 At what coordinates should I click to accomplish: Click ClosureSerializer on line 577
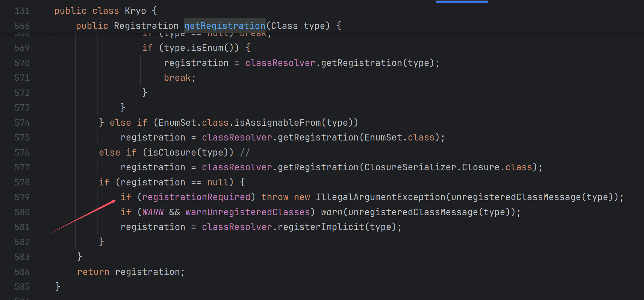pyautogui.click(x=410, y=167)
